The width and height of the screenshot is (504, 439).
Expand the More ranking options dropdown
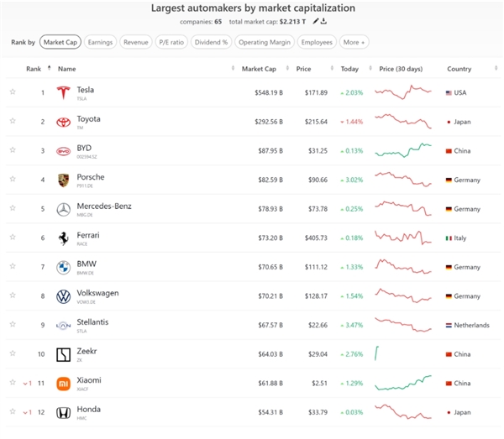[x=354, y=42]
